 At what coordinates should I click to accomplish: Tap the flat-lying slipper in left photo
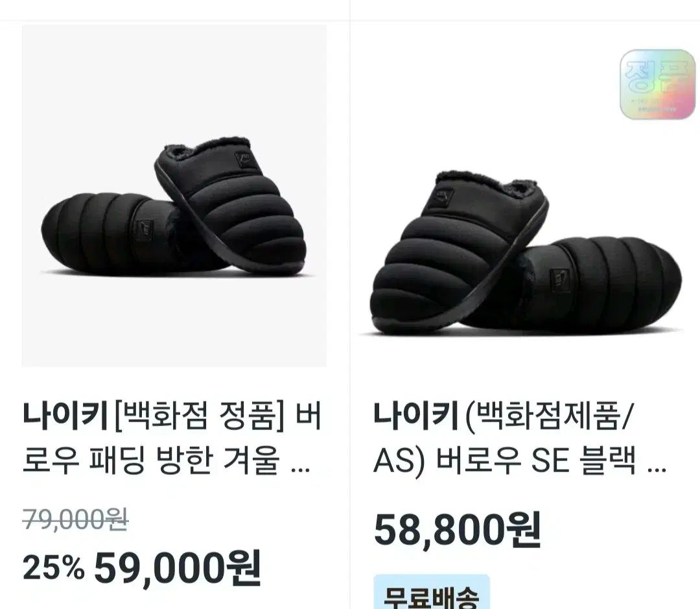coord(111,232)
